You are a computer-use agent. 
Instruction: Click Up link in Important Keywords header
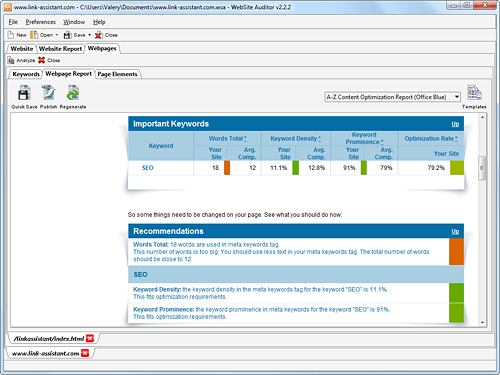[455, 124]
